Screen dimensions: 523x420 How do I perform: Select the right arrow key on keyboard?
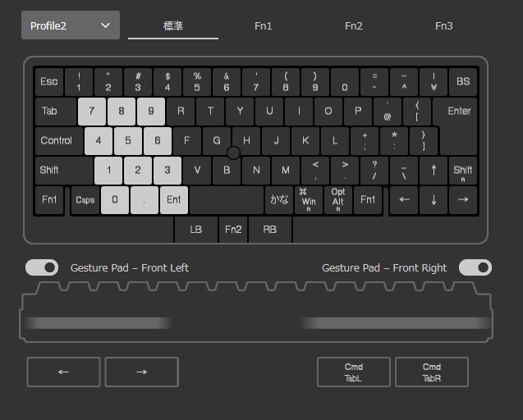[463, 199]
